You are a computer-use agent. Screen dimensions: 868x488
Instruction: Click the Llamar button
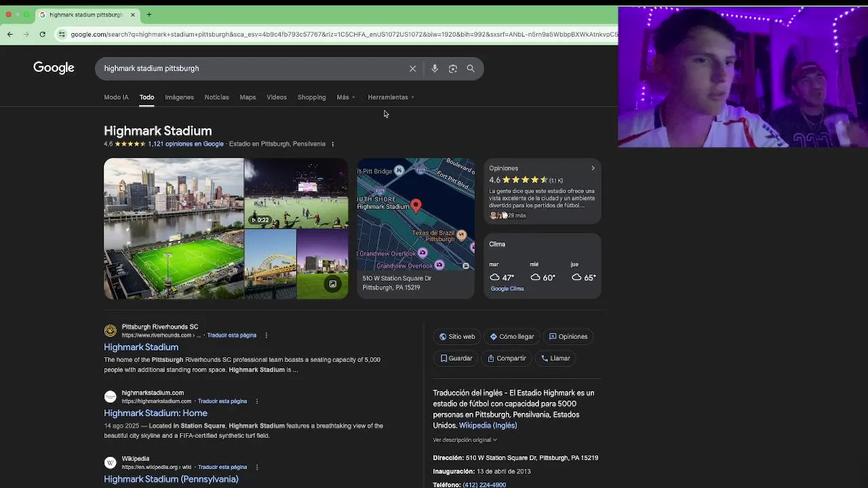click(555, 358)
